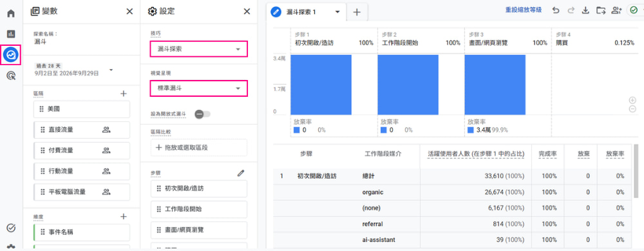Image resolution: width=644 pixels, height=251 pixels.
Task: Redo the last change
Action: (x=571, y=11)
